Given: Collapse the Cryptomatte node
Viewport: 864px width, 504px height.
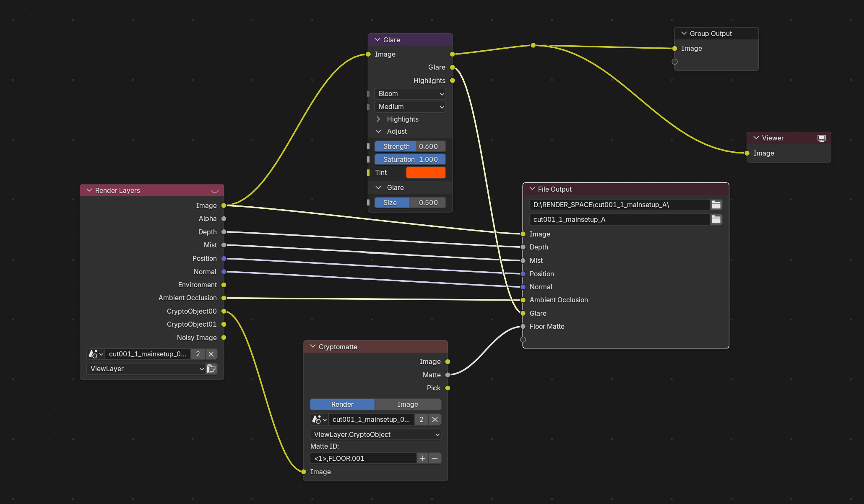Looking at the screenshot, I should [313, 347].
